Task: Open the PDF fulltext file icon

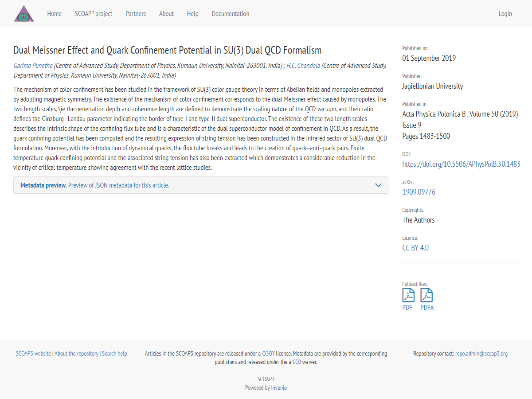Action: 408,295
